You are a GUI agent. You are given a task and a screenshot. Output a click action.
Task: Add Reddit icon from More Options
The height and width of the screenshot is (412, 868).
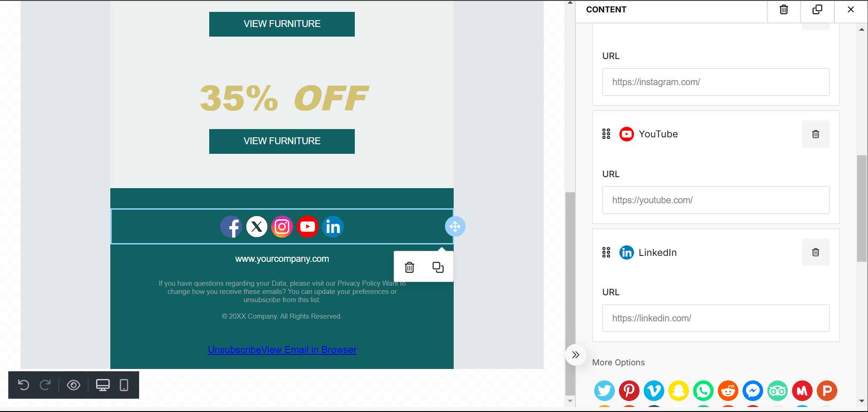728,390
